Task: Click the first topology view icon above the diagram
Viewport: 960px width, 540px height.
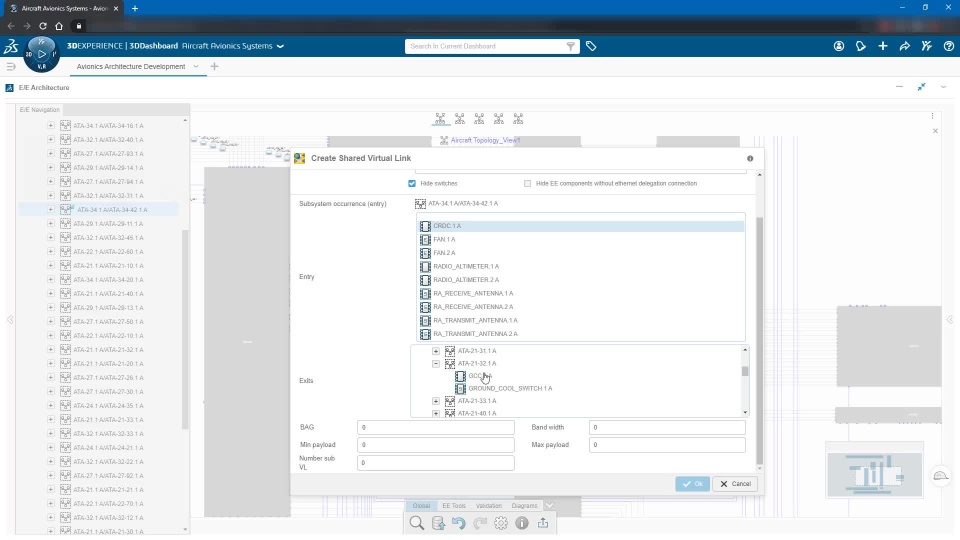Action: [440, 118]
